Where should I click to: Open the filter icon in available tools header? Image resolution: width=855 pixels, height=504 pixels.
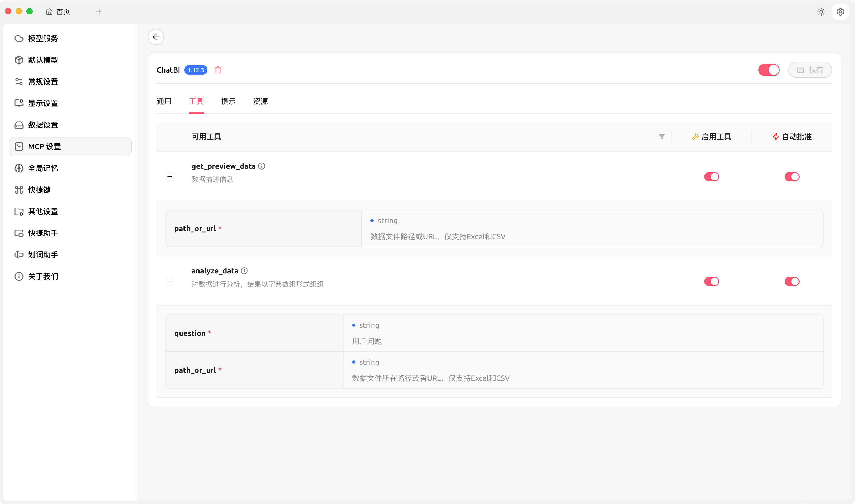pyautogui.click(x=662, y=137)
